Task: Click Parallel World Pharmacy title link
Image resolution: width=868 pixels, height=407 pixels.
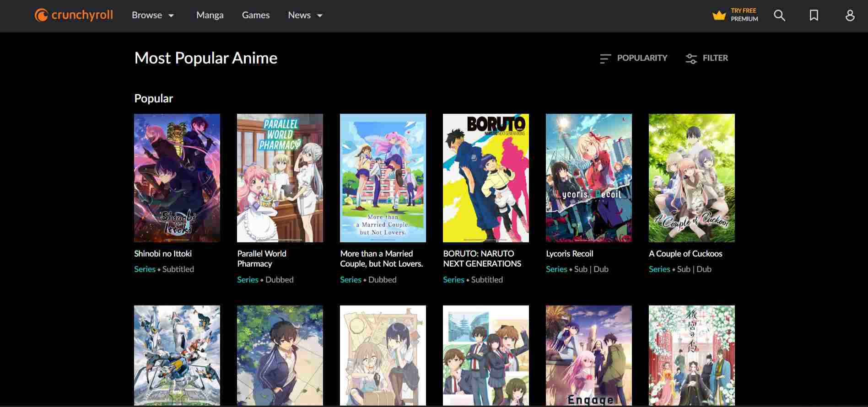Action: 262,259
